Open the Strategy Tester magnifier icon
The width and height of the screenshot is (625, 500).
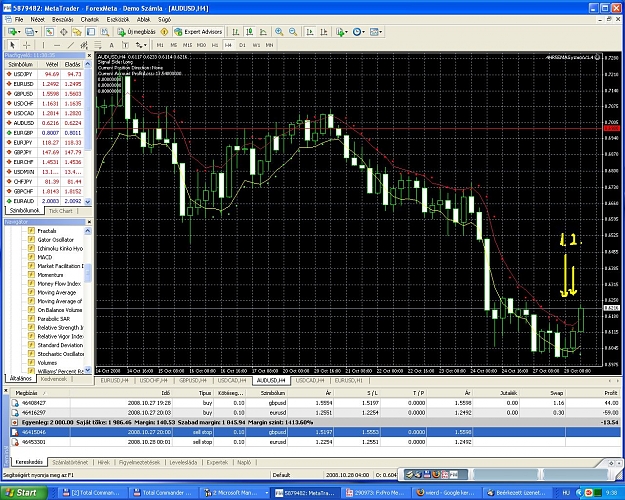[104, 32]
